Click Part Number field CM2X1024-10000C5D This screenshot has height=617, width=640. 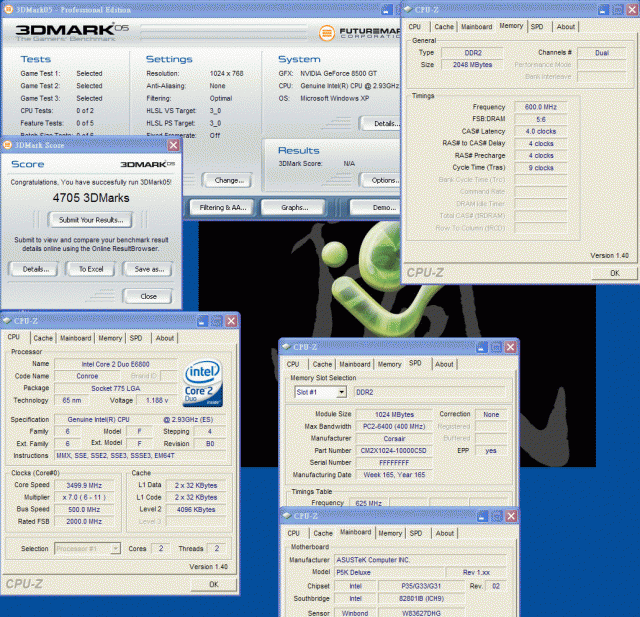pos(393,451)
